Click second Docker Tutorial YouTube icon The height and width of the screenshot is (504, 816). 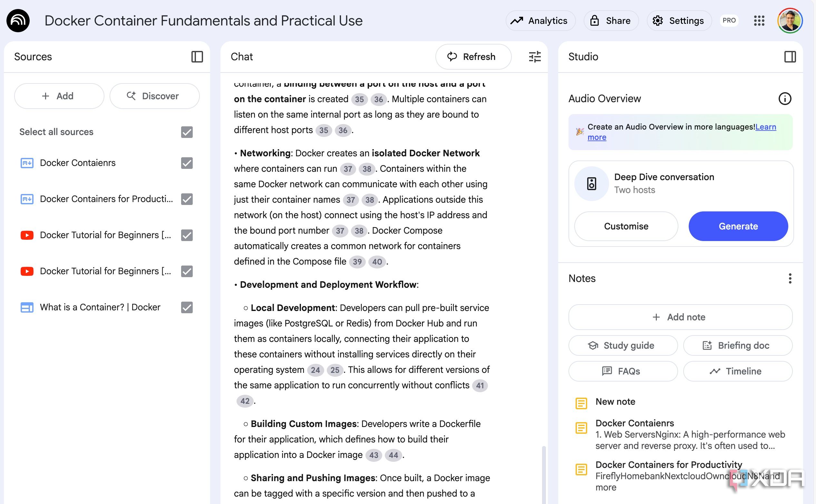point(27,271)
